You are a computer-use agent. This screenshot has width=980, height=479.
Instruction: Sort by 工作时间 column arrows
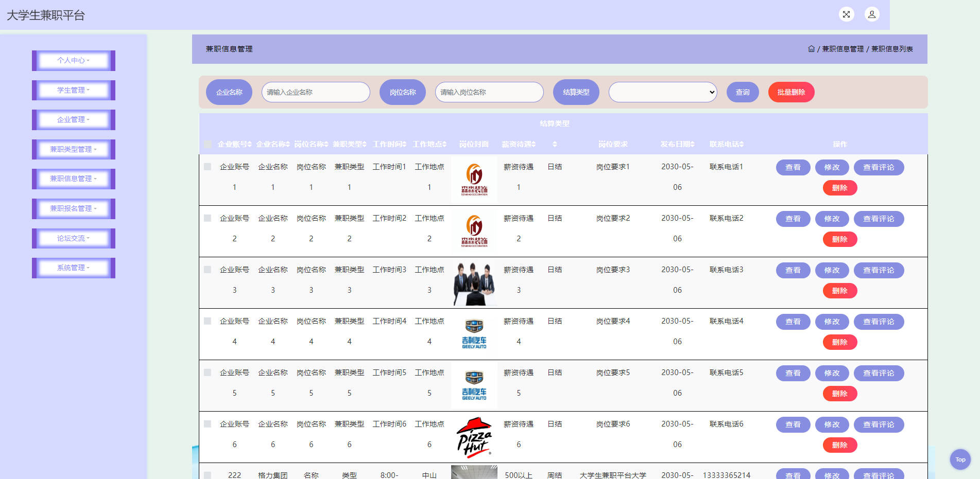click(404, 145)
